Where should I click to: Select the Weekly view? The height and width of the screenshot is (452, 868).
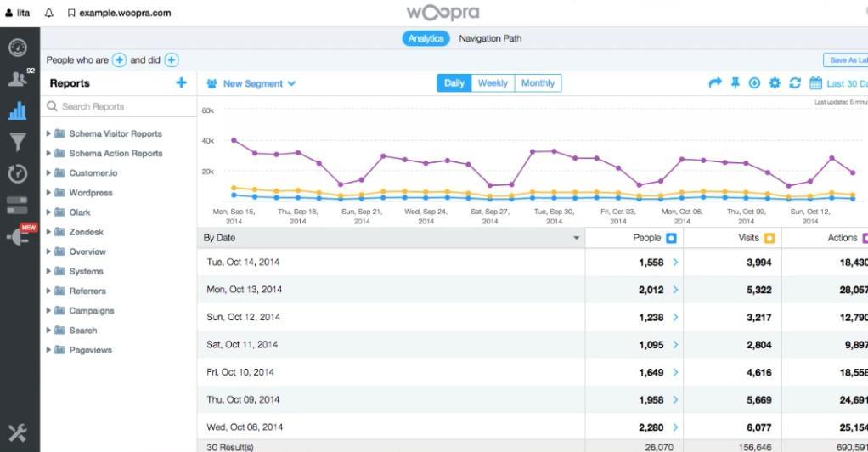coord(493,83)
